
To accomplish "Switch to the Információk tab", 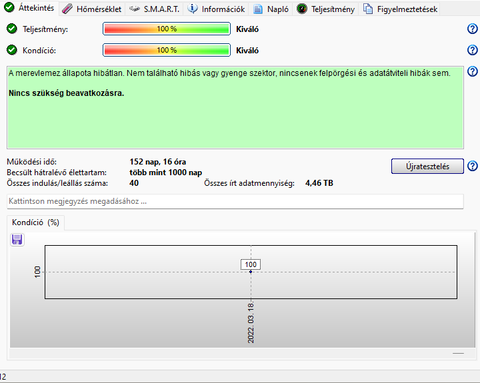I will pos(216,9).
